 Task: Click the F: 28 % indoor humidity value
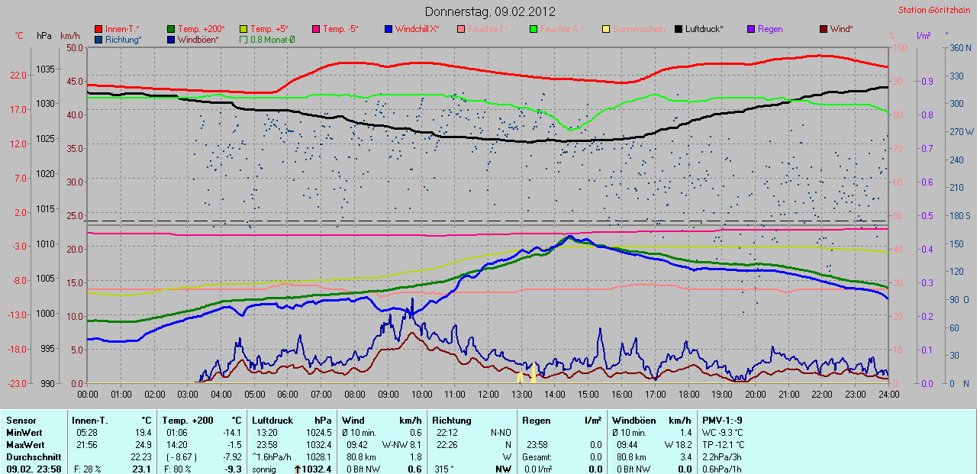[x=86, y=469]
